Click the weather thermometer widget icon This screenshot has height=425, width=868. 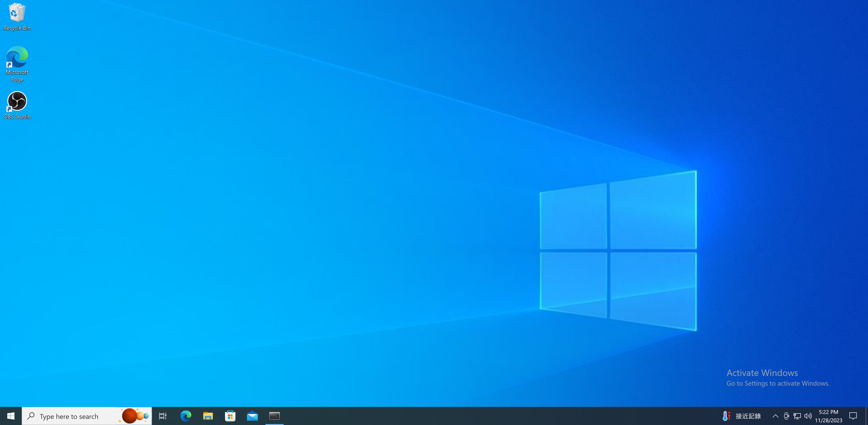click(x=726, y=416)
